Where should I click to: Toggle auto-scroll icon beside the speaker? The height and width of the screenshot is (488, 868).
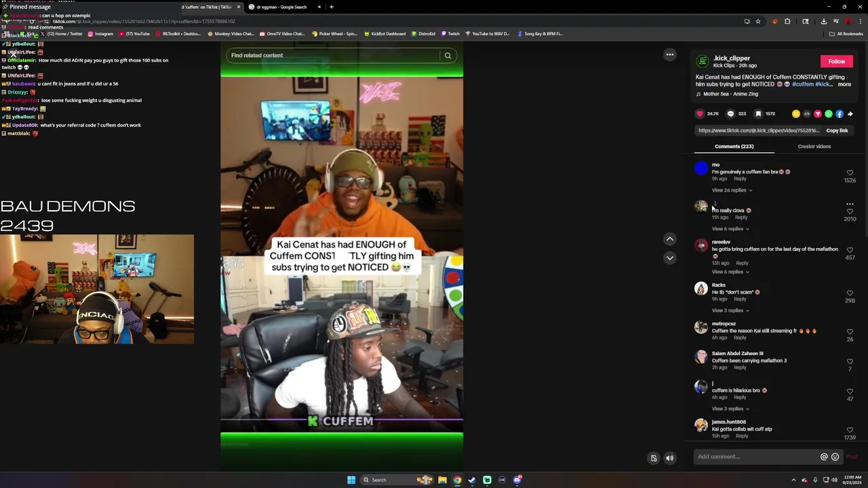654,458
